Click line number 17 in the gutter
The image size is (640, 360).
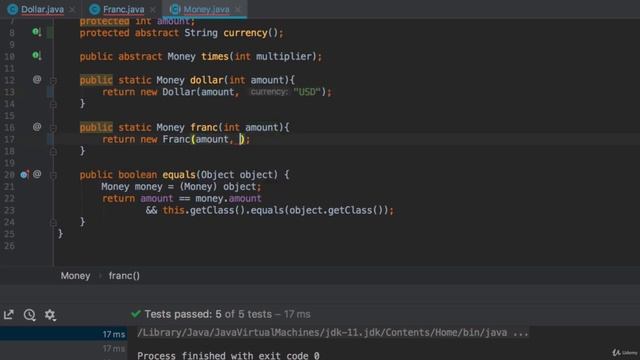(x=9, y=139)
